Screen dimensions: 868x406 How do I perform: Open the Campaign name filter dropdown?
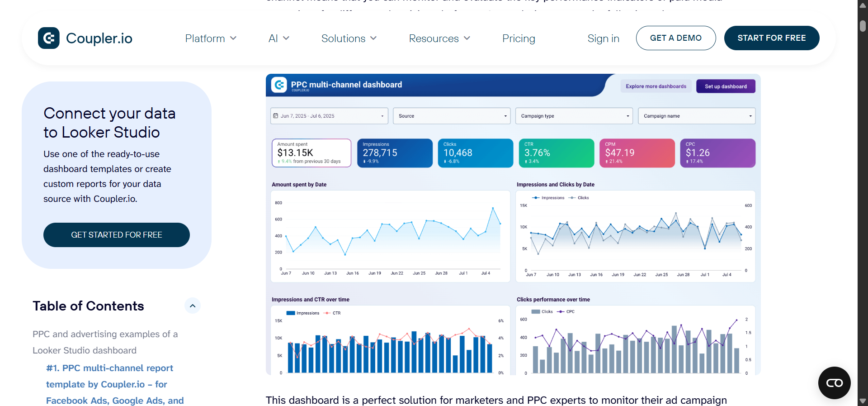697,116
